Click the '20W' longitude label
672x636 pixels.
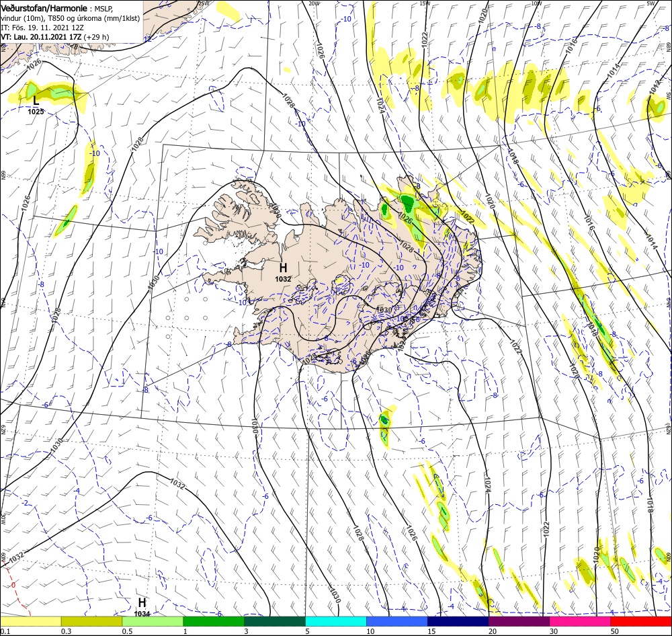tap(314, 3)
